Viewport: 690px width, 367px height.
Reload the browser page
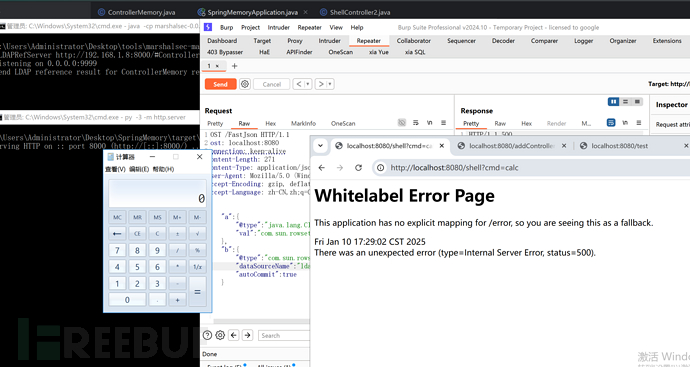pos(358,168)
